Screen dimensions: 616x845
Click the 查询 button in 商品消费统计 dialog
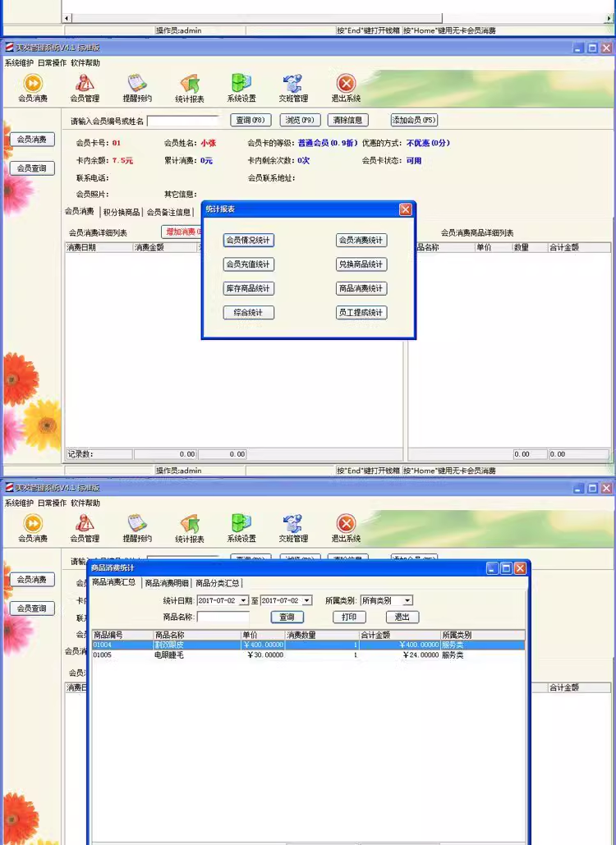287,617
